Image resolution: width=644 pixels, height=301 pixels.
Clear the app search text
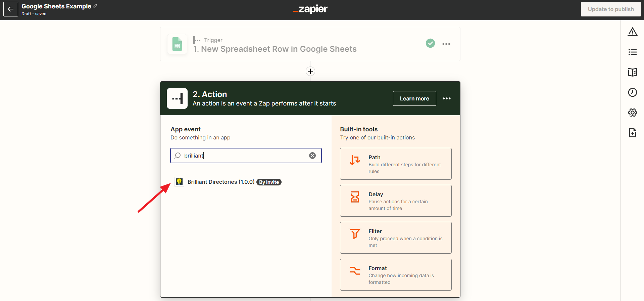(312, 156)
